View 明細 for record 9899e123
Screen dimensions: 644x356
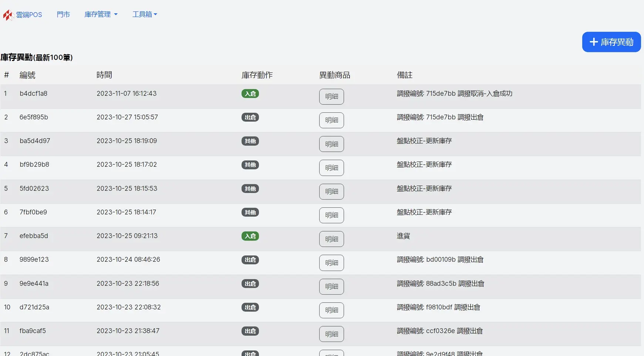pyautogui.click(x=331, y=263)
